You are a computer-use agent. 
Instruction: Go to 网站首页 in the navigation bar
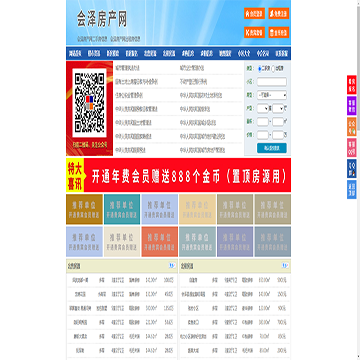75,54
